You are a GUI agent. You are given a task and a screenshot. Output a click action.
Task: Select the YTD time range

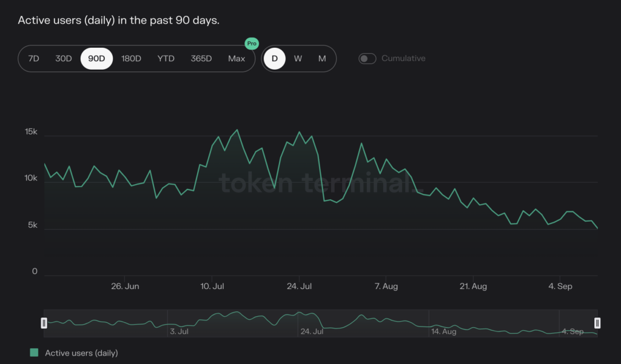pyautogui.click(x=166, y=59)
